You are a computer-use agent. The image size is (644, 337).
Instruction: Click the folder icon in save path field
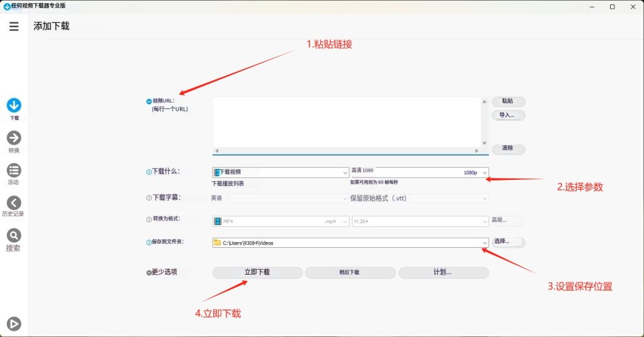[217, 243]
